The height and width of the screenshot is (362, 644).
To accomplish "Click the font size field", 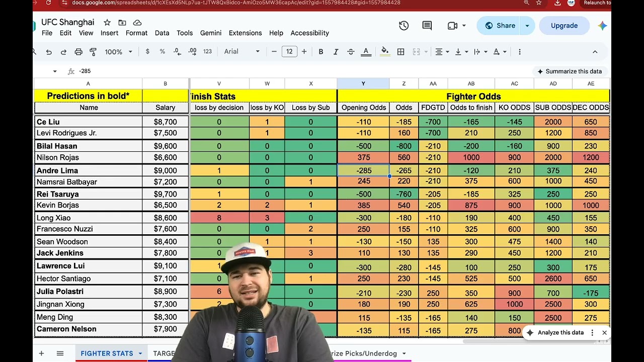I will point(289,52).
